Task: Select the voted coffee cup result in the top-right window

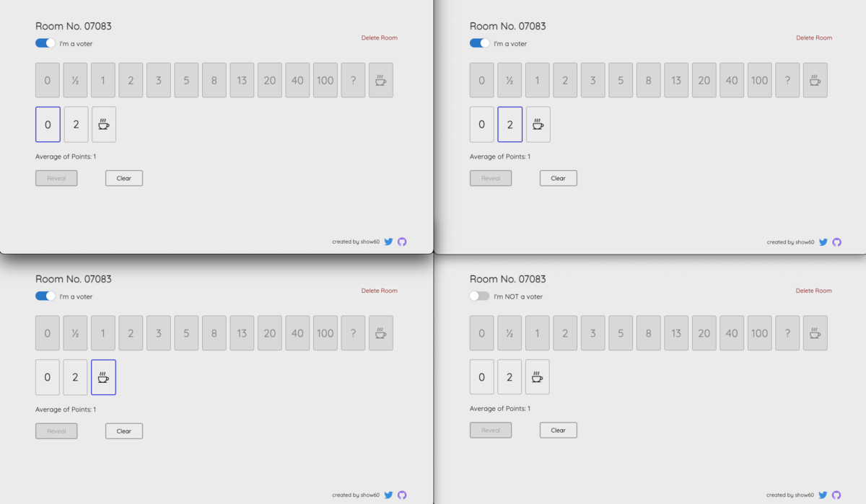Action: [x=538, y=124]
